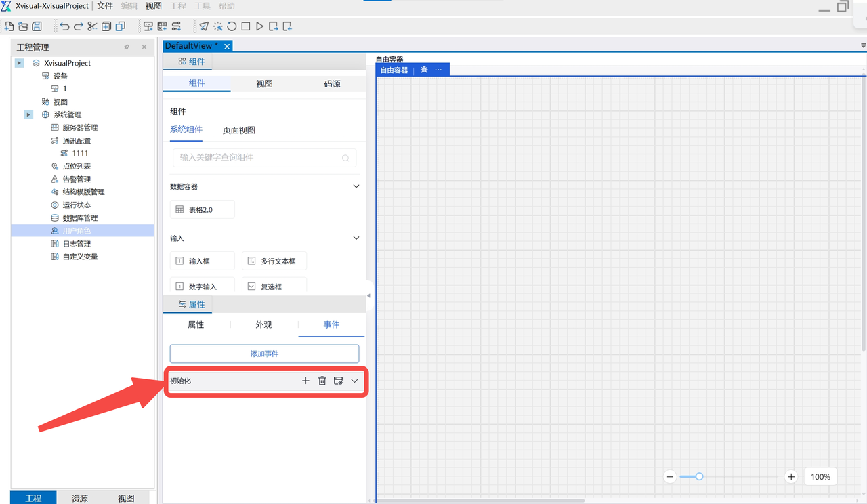Add an action to 初始化 event with plus
867x504 pixels.
point(305,381)
